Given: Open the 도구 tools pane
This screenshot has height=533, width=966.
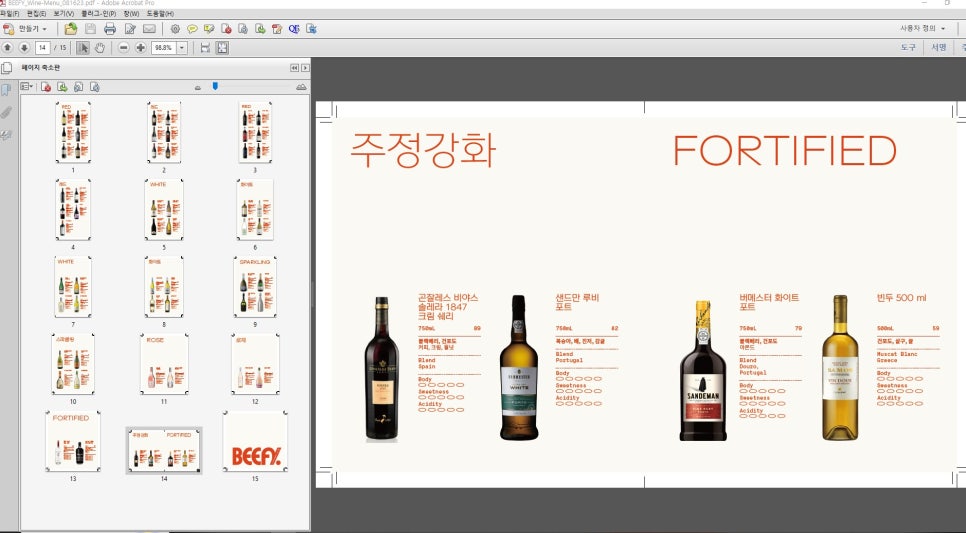Looking at the screenshot, I should (908, 47).
